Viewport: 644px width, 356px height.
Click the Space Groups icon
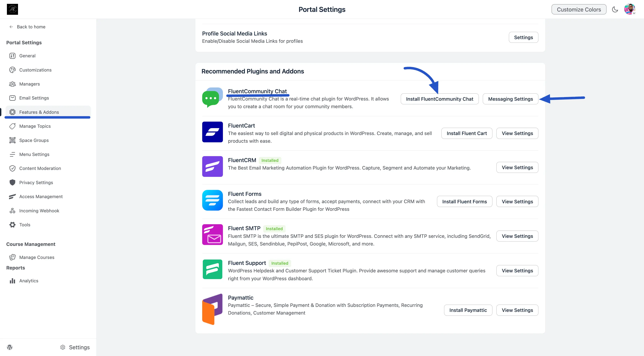point(12,140)
